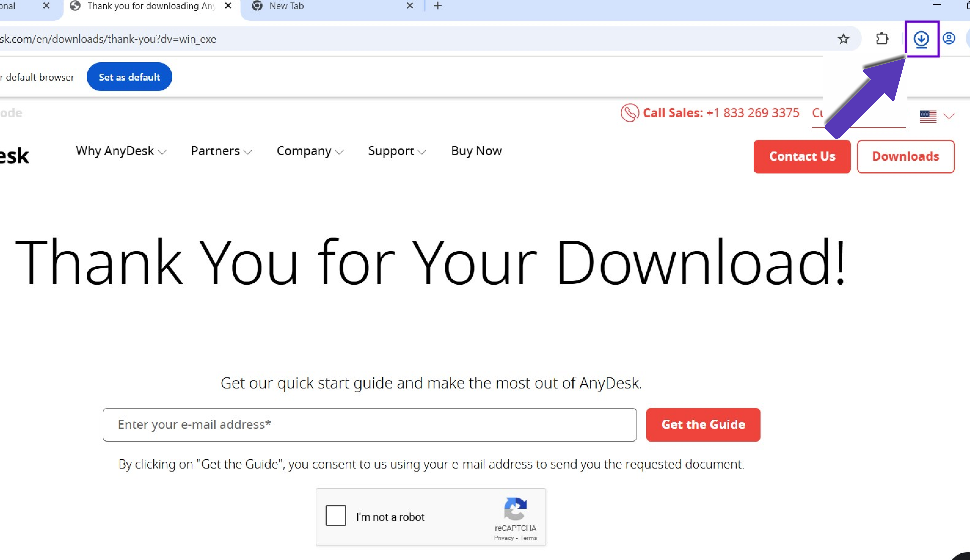Screen dimensions: 970x560
Task: Open the profile avatar icon
Action: click(x=949, y=39)
